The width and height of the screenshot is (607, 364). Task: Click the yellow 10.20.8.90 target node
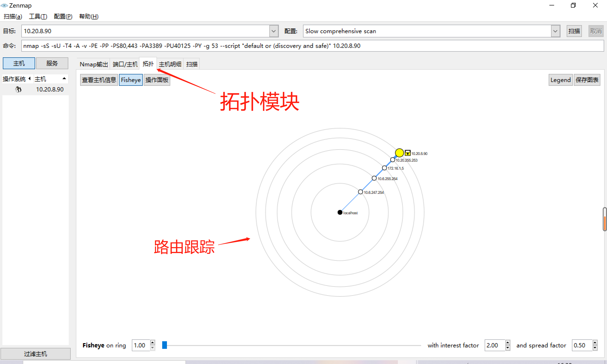[x=399, y=153]
